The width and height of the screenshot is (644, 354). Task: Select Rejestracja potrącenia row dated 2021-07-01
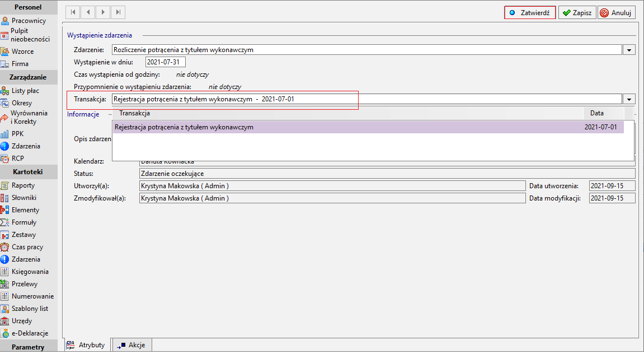pyautogui.click(x=368, y=127)
